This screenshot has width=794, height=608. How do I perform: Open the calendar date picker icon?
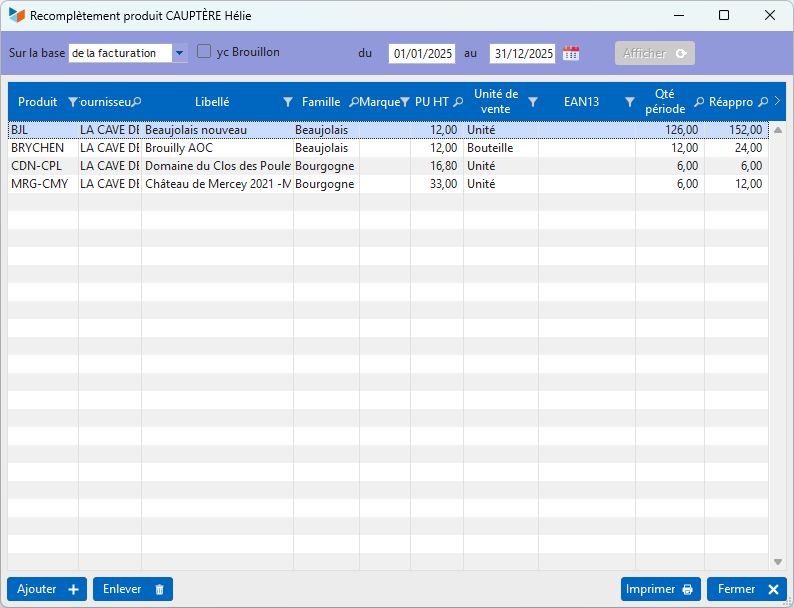click(571, 54)
